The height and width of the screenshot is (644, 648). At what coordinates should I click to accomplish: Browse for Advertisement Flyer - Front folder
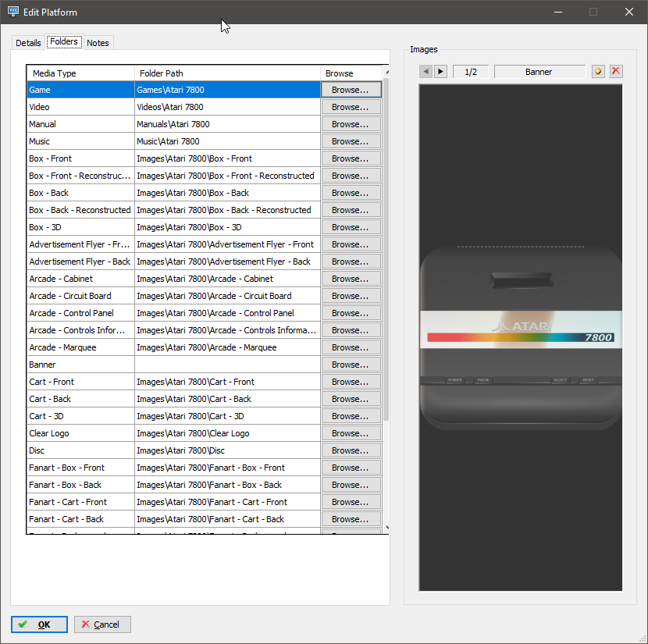click(x=351, y=244)
